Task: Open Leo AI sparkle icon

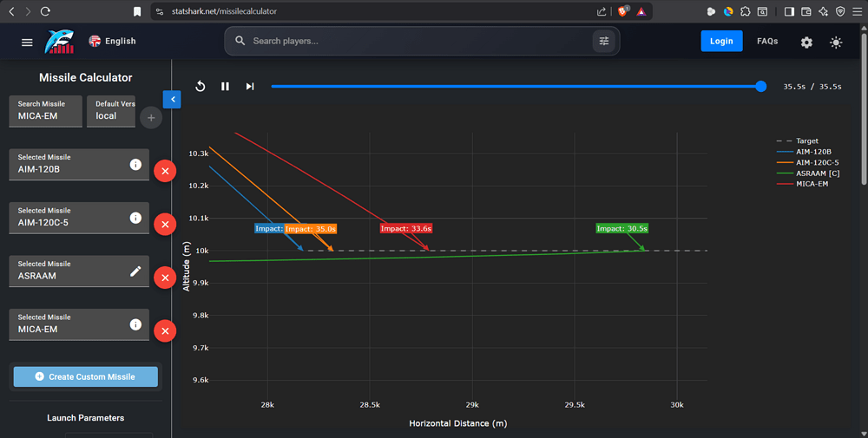Action: (824, 11)
